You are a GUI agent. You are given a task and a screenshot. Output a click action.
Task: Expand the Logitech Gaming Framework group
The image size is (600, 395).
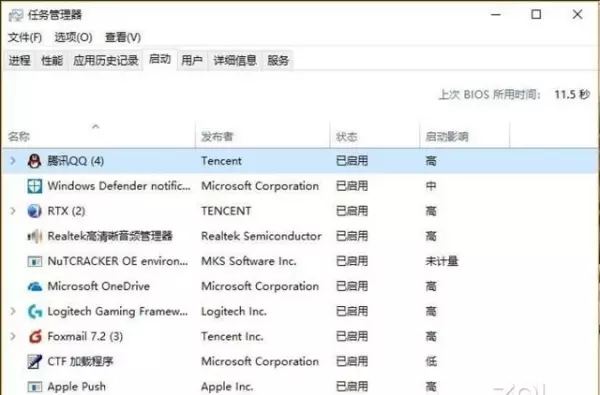[13, 311]
